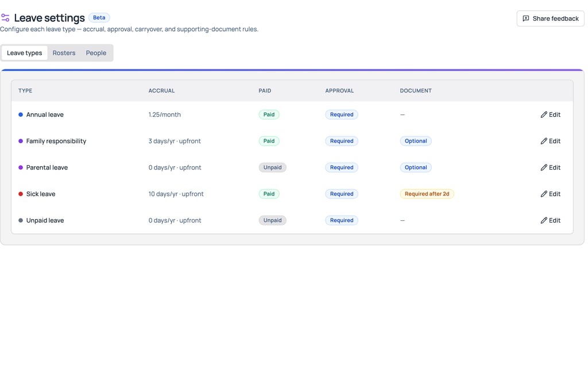Click the Leave settings sliders icon
This screenshot has height=368, width=588.
[5, 18]
